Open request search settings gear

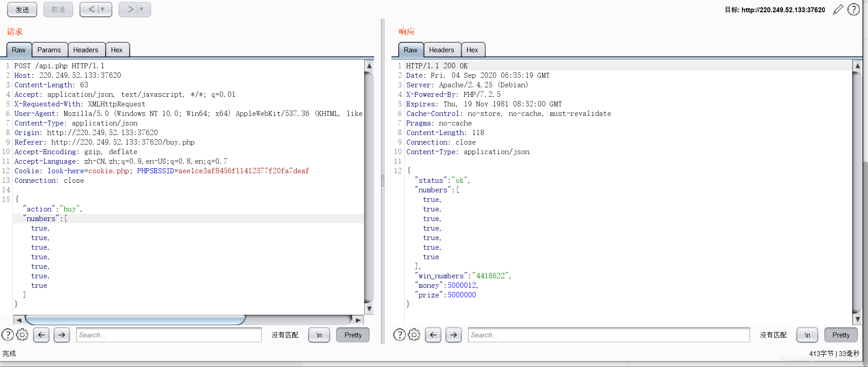pyautogui.click(x=22, y=335)
